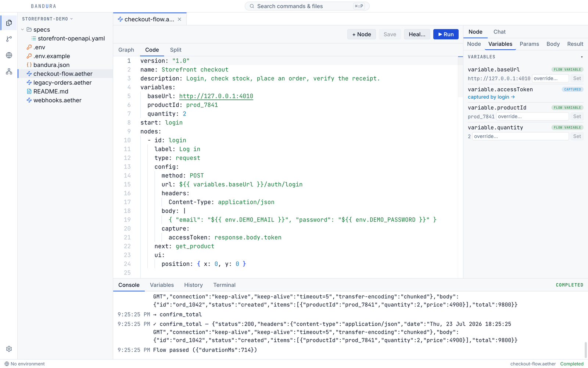The height and width of the screenshot is (368, 588).
Task: Click the + Node button
Action: [x=362, y=34]
